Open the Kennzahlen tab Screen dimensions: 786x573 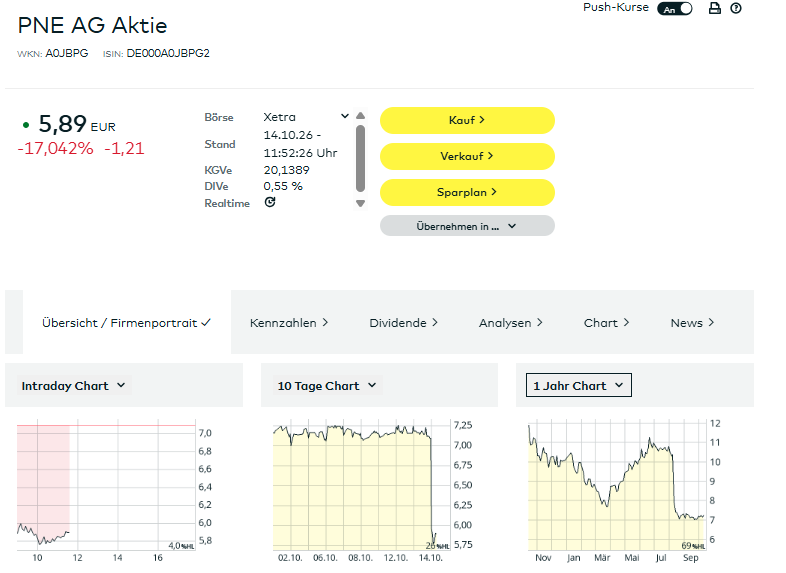point(289,323)
